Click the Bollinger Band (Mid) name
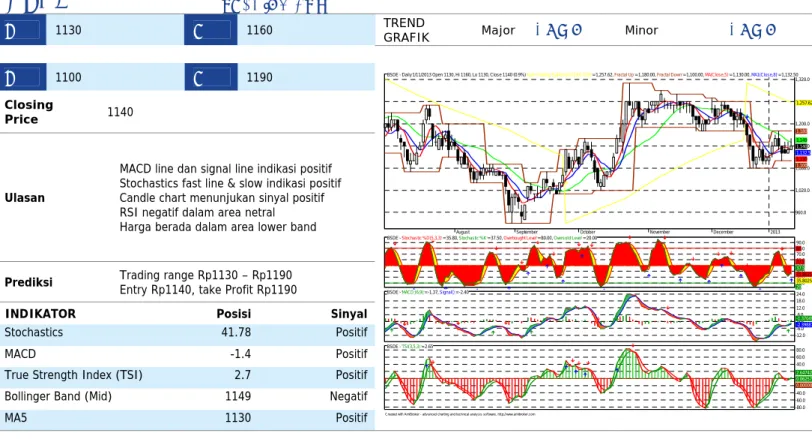 (58, 397)
